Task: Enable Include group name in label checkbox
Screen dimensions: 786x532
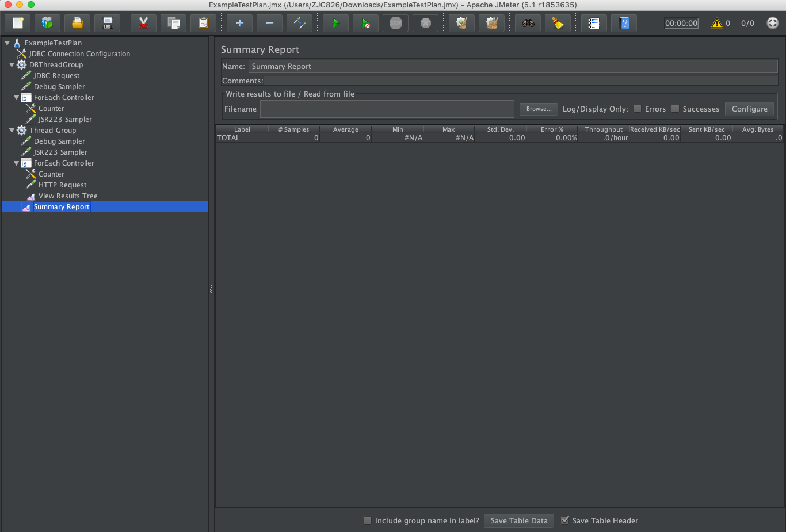Action: [x=367, y=520]
